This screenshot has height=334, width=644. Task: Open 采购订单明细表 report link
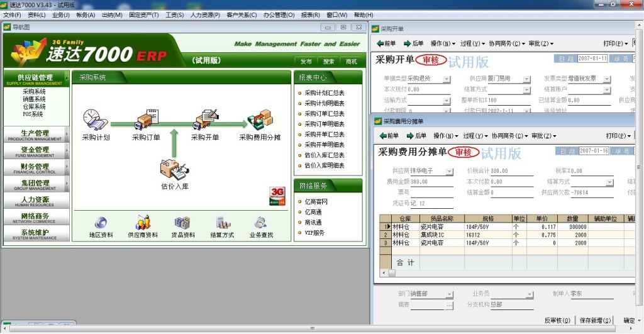tap(324, 124)
